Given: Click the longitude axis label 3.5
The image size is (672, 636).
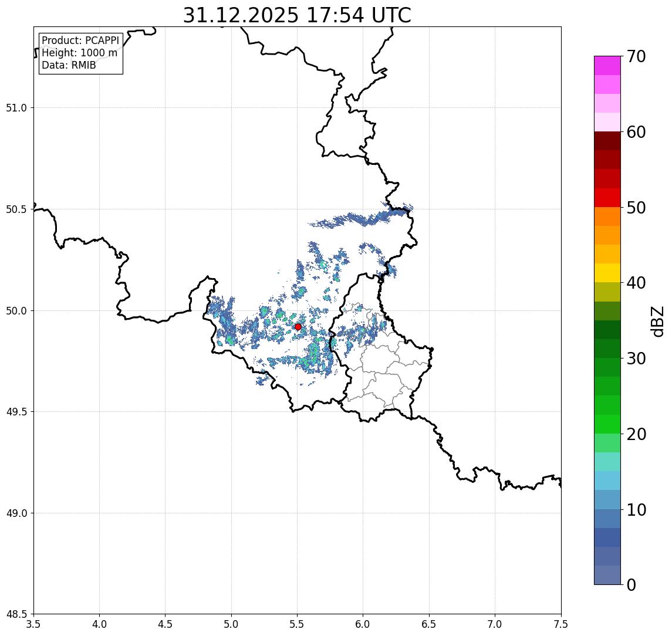Looking at the screenshot, I should [33, 624].
